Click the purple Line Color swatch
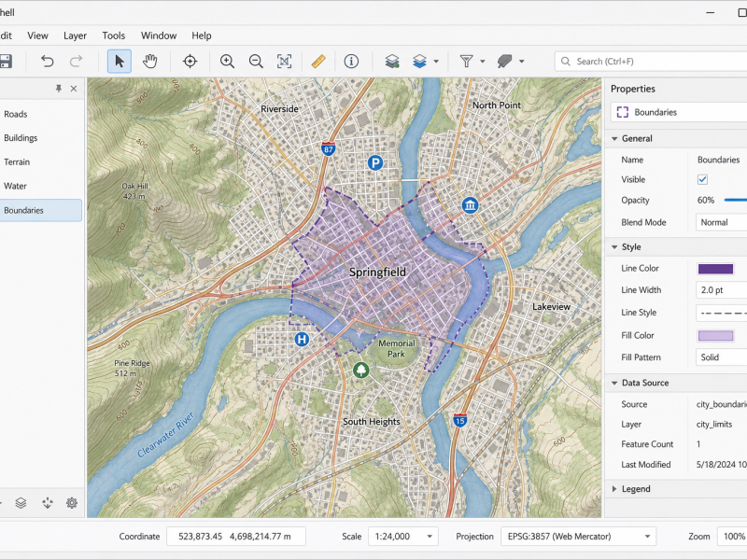The height and width of the screenshot is (560, 747). click(x=715, y=269)
